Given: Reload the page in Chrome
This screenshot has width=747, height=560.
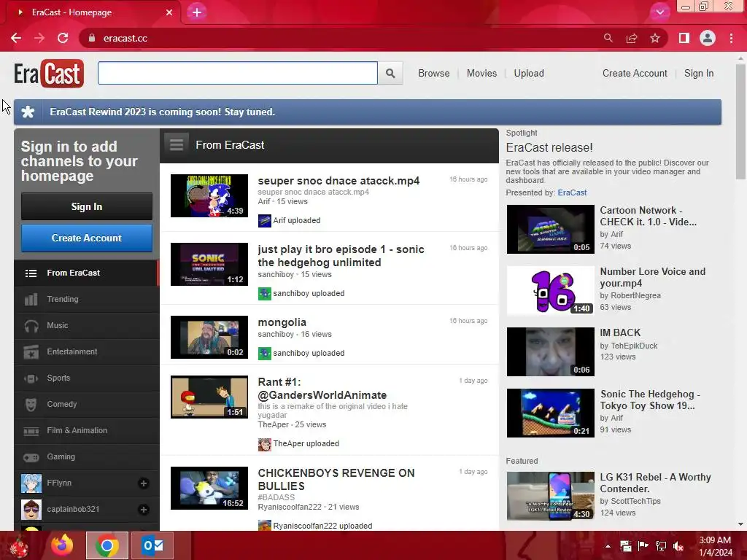Looking at the screenshot, I should pos(63,38).
